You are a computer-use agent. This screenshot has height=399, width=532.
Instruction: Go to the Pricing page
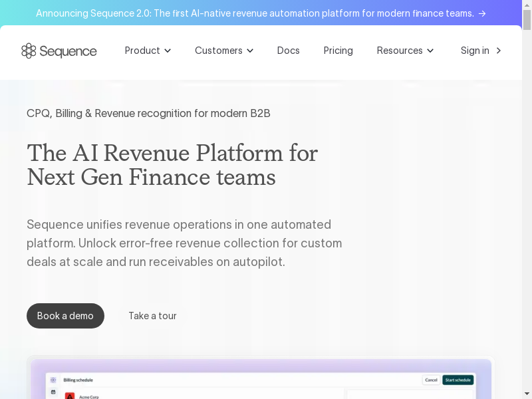(338, 51)
